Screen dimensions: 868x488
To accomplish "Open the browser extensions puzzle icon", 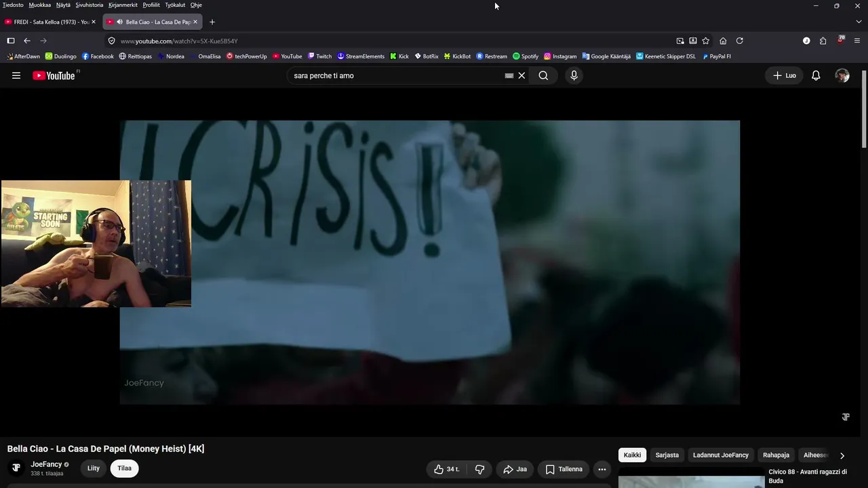I will [x=823, y=41].
